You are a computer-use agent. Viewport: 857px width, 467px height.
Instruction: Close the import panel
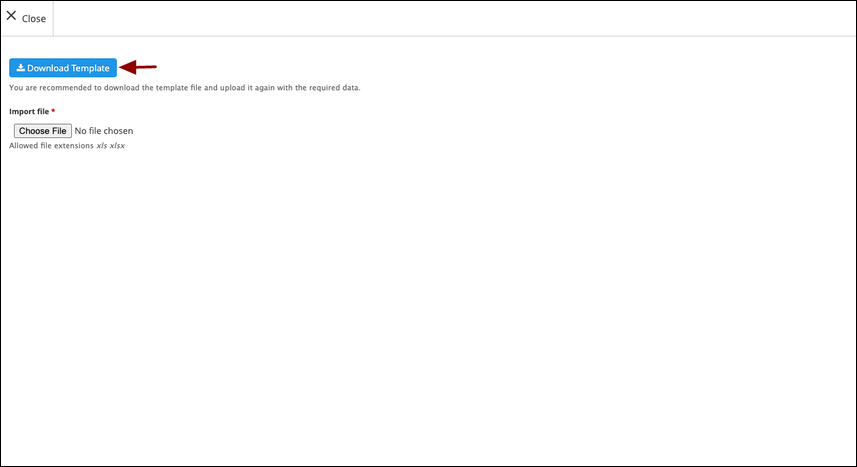pyautogui.click(x=26, y=18)
